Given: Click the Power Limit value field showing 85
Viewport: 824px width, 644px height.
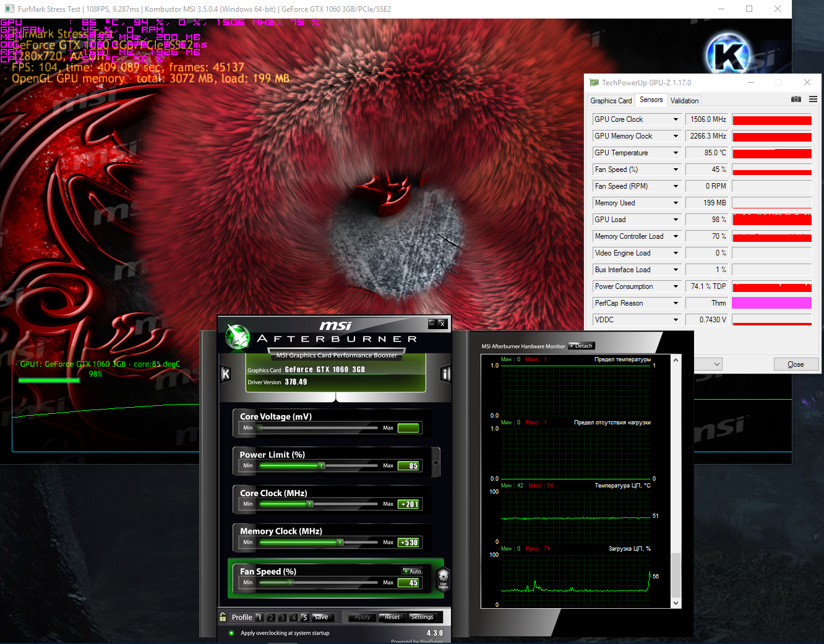Looking at the screenshot, I should click(x=408, y=466).
